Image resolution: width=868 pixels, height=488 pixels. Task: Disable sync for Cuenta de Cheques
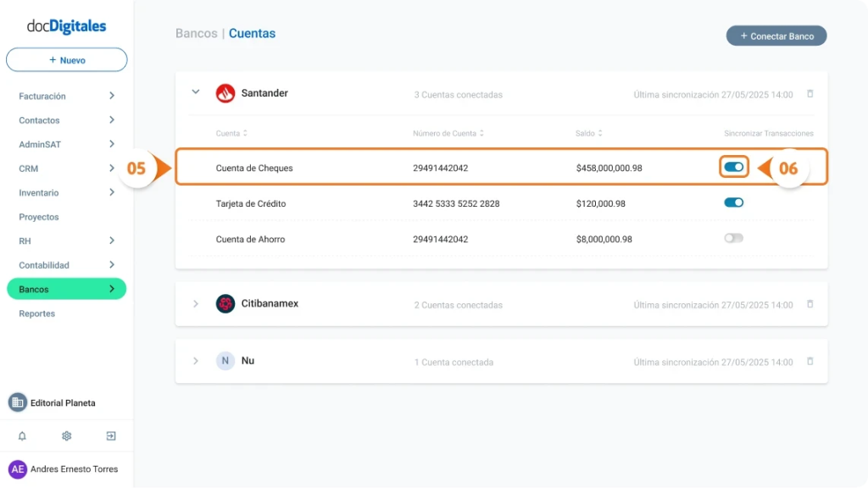pos(733,168)
